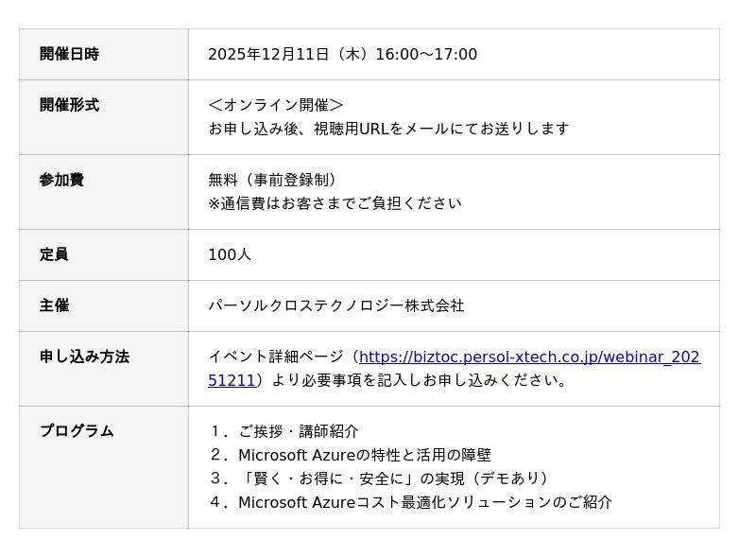This screenshot has height=557, width=756.
Task: Click the 100人 capacity value
Action: click(x=230, y=254)
